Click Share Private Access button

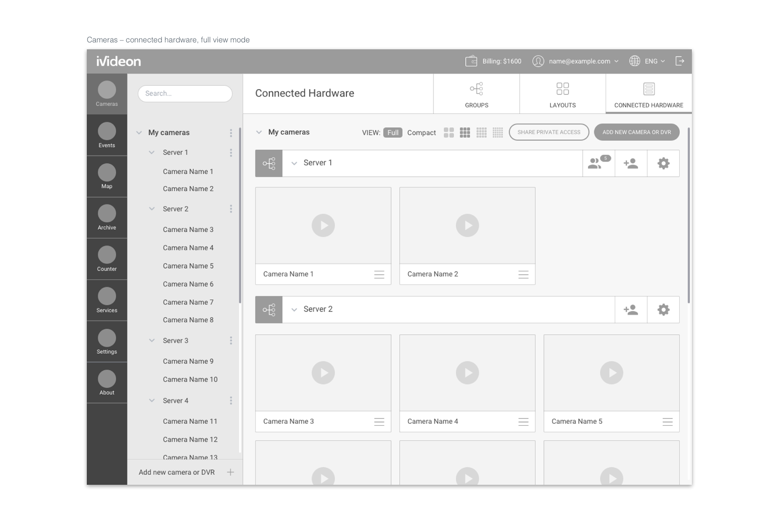tap(549, 132)
